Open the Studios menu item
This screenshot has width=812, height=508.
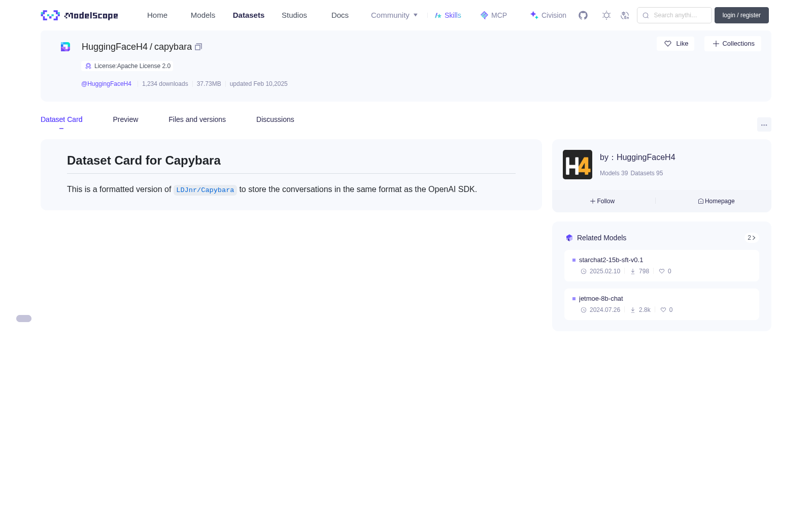pyautogui.click(x=294, y=15)
